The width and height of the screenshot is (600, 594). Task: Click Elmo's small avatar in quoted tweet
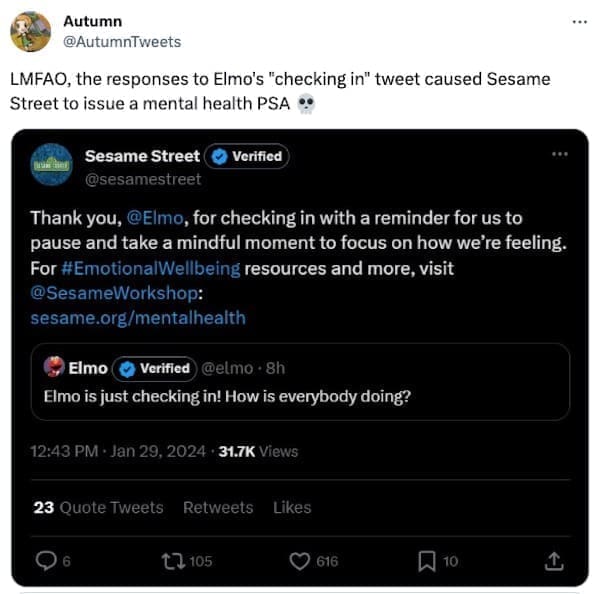(x=55, y=368)
